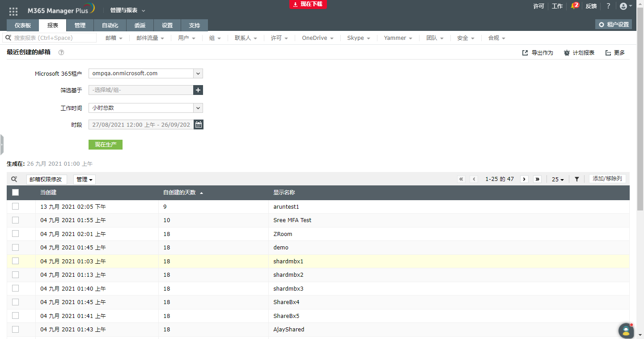The width and height of the screenshot is (644, 339).
Task: Check the box for ShareBx4 row
Action: (16, 302)
